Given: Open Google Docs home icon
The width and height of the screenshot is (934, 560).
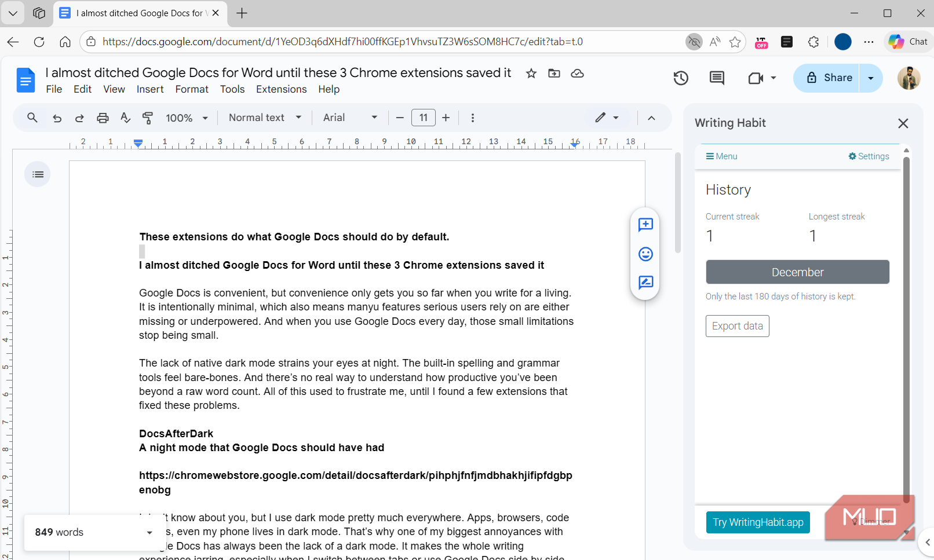Looking at the screenshot, I should click(x=25, y=80).
